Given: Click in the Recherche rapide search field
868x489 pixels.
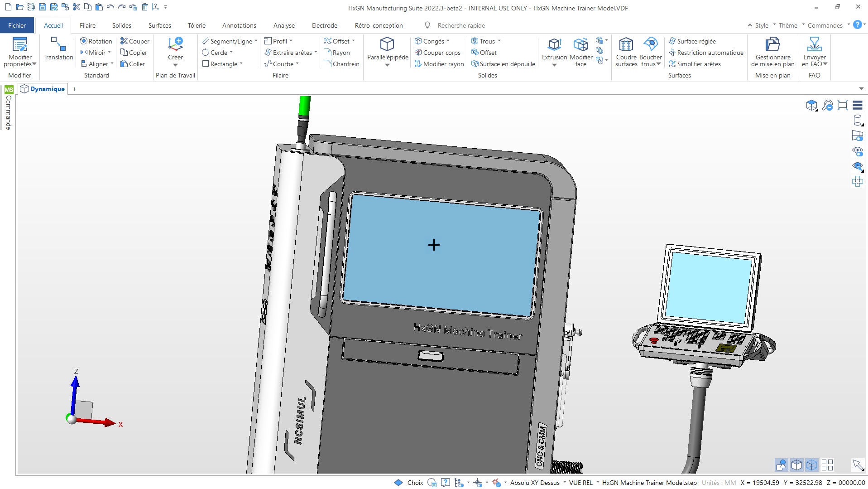Looking at the screenshot, I should (x=461, y=25).
